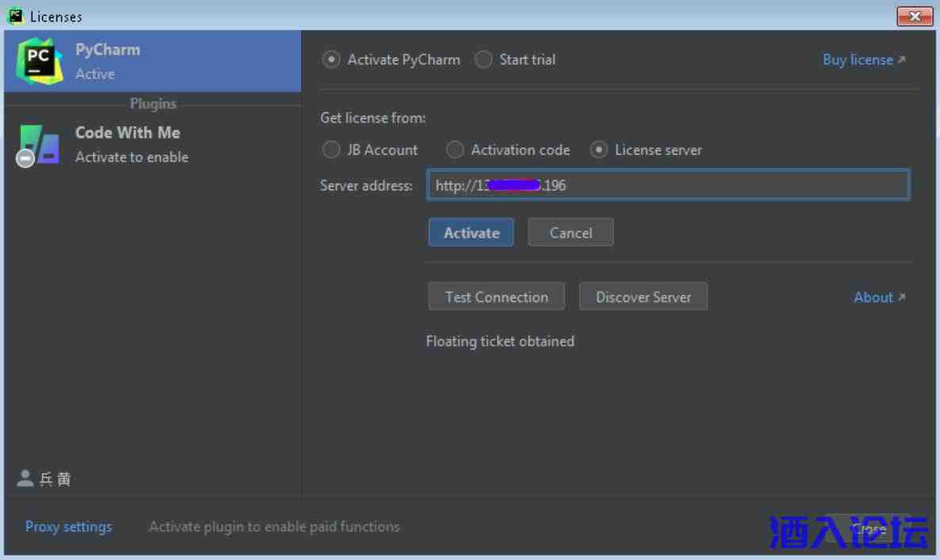Select License server radio option
Screen dimensions: 940x560
[x=599, y=150]
